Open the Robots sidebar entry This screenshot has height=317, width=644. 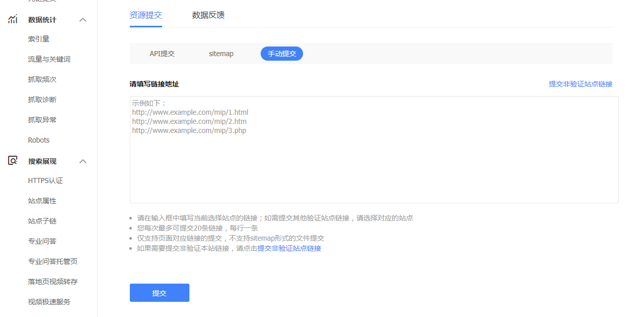point(39,140)
